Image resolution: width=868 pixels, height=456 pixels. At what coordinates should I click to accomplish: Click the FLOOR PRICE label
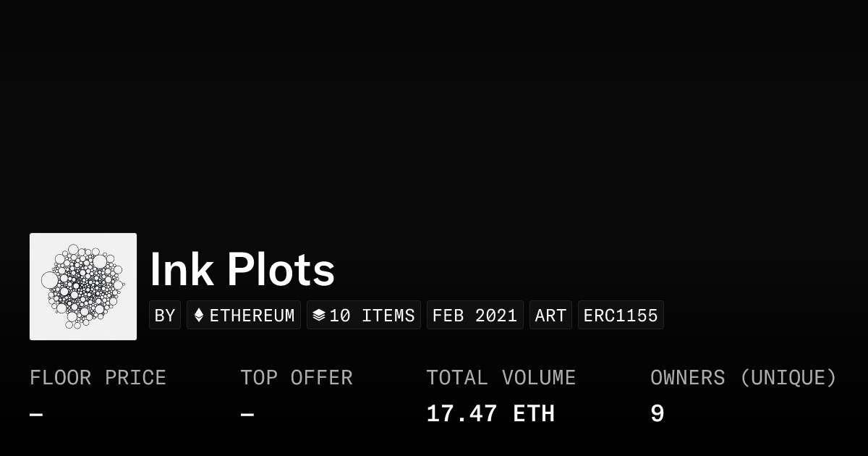tap(98, 378)
